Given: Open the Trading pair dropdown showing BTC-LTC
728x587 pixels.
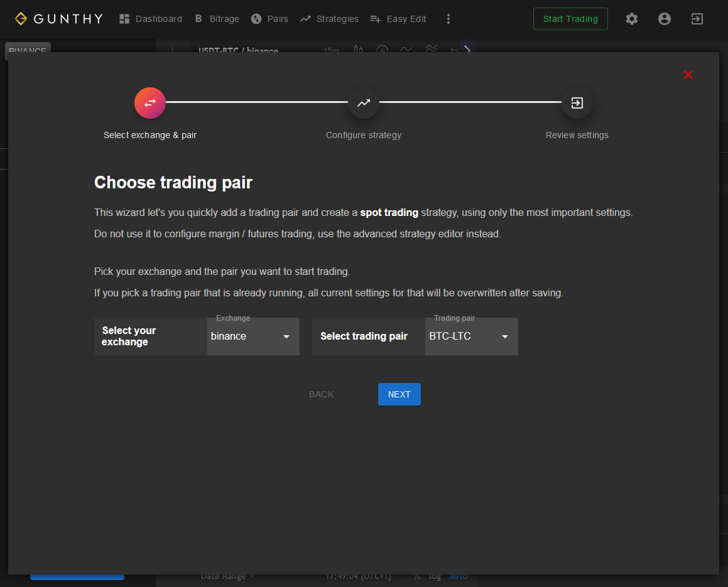Looking at the screenshot, I should (x=471, y=337).
